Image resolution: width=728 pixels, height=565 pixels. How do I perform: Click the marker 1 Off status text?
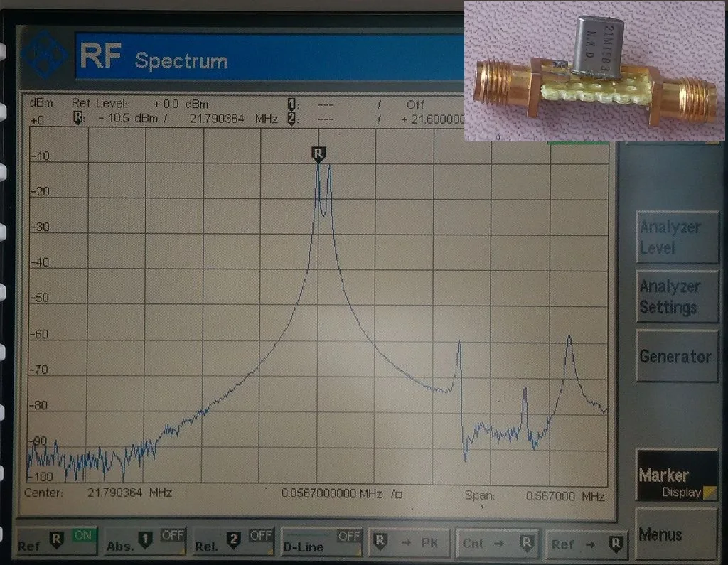pos(415,105)
